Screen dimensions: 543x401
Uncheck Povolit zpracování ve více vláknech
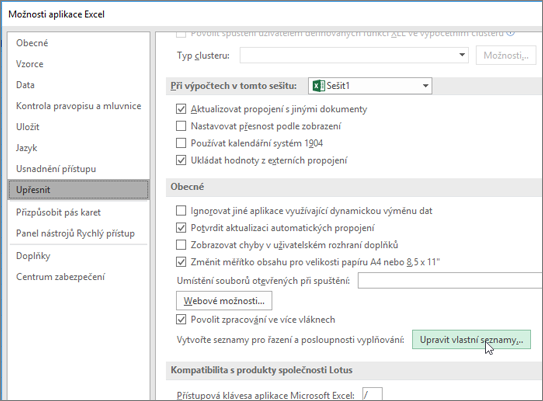pyautogui.click(x=181, y=319)
